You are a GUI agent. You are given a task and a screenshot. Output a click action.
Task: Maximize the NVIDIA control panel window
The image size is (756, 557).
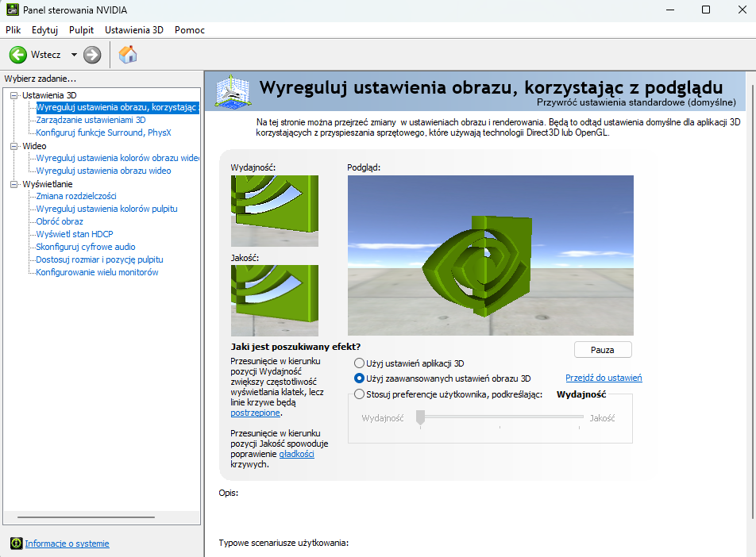tap(706, 10)
